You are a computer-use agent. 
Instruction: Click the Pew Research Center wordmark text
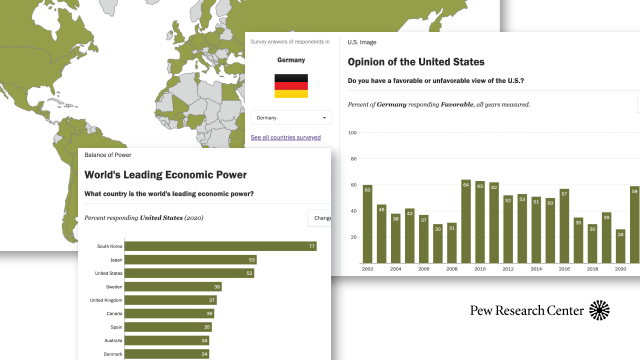click(527, 311)
